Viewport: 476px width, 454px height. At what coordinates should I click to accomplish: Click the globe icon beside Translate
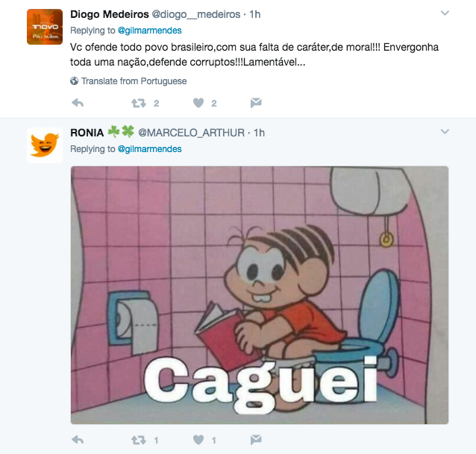pyautogui.click(x=74, y=81)
